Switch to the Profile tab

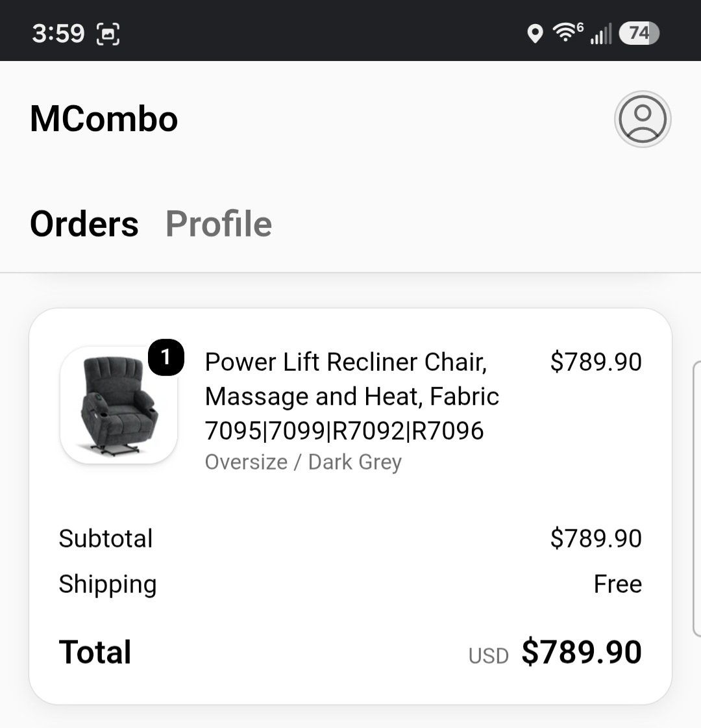pyautogui.click(x=219, y=224)
